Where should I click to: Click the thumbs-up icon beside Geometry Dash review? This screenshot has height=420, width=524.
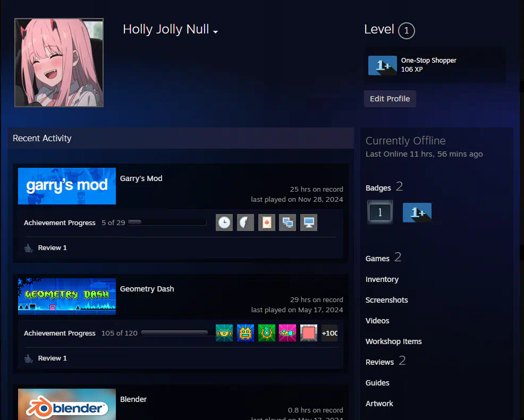28,358
